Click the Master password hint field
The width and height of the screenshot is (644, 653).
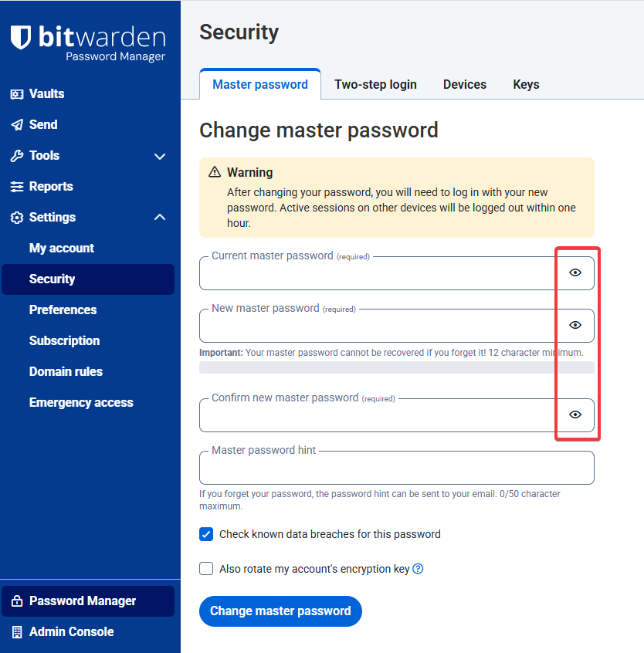[397, 468]
